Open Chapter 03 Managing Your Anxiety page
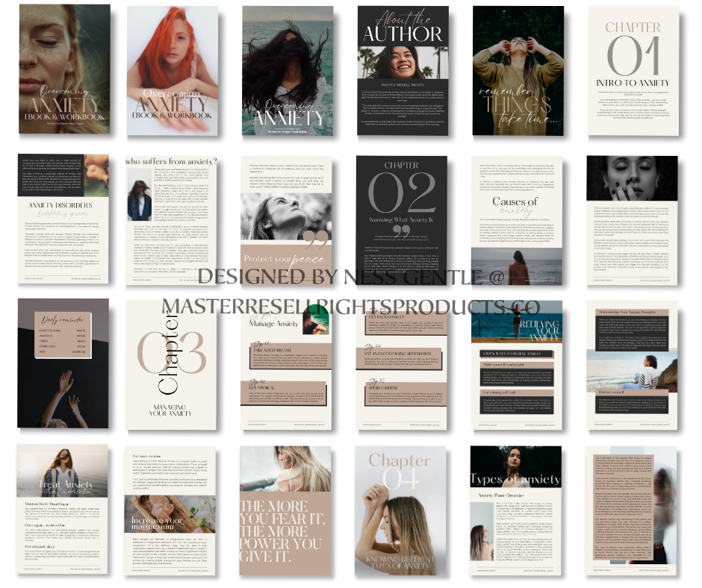This screenshot has width=702, height=588. click(x=173, y=364)
